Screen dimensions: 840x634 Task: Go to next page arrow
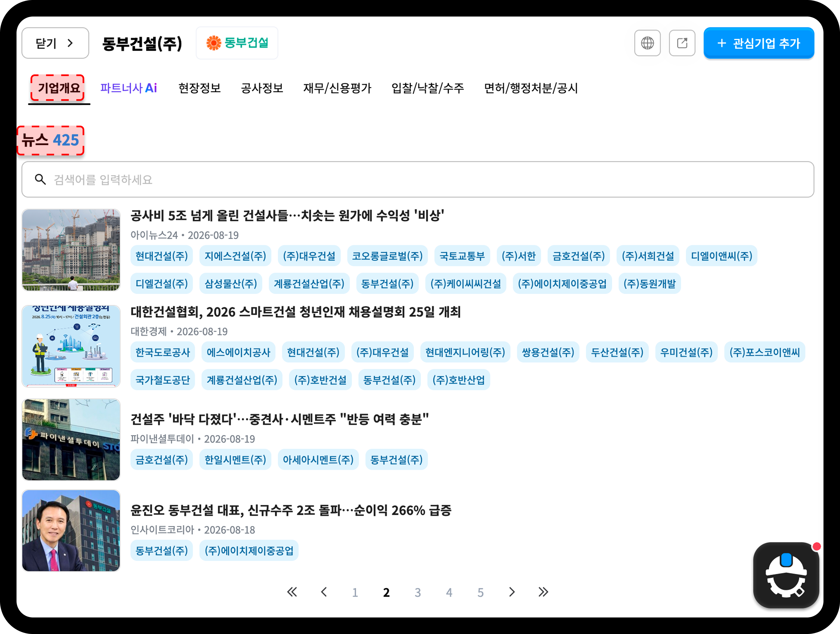(x=512, y=592)
